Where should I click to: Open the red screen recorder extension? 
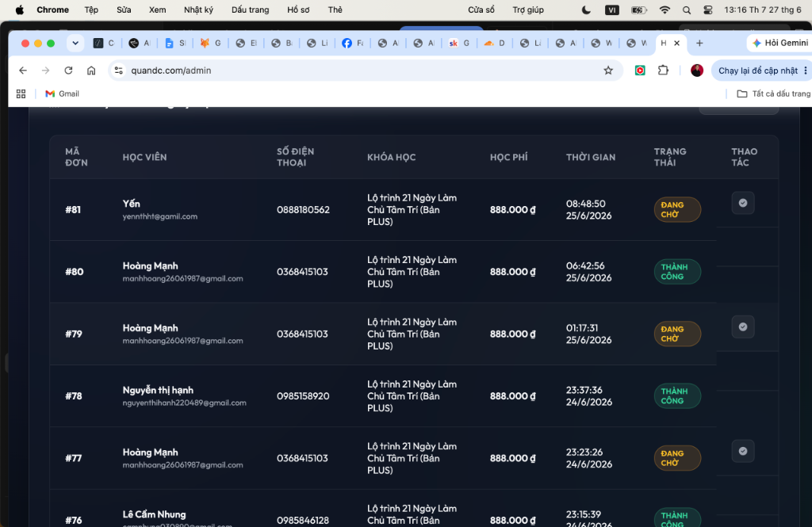(x=640, y=71)
